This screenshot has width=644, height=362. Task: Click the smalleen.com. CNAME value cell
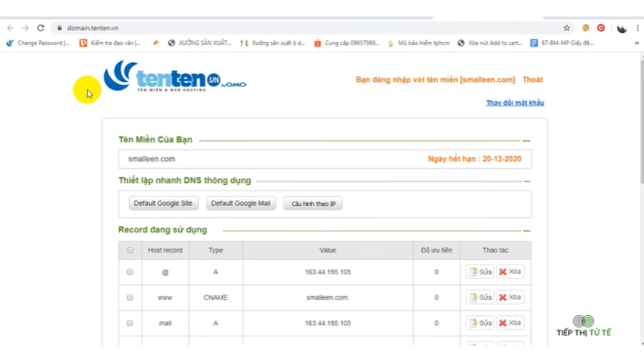pyautogui.click(x=328, y=298)
